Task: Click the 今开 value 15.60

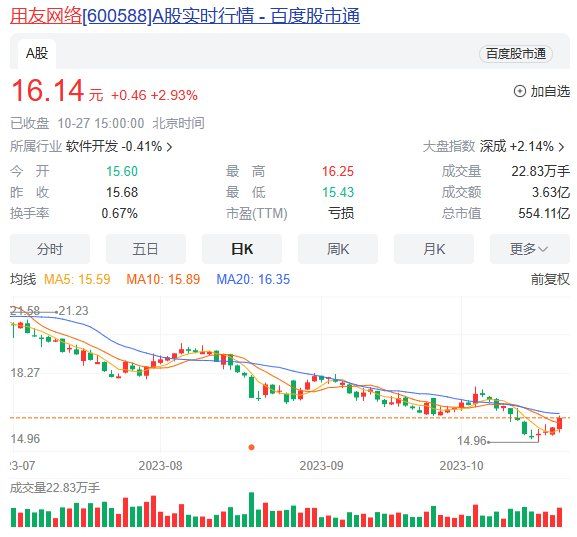Action: tap(122, 171)
